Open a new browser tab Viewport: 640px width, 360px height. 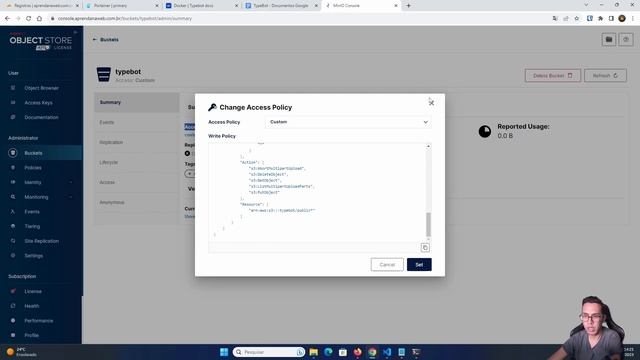pyautogui.click(x=408, y=6)
